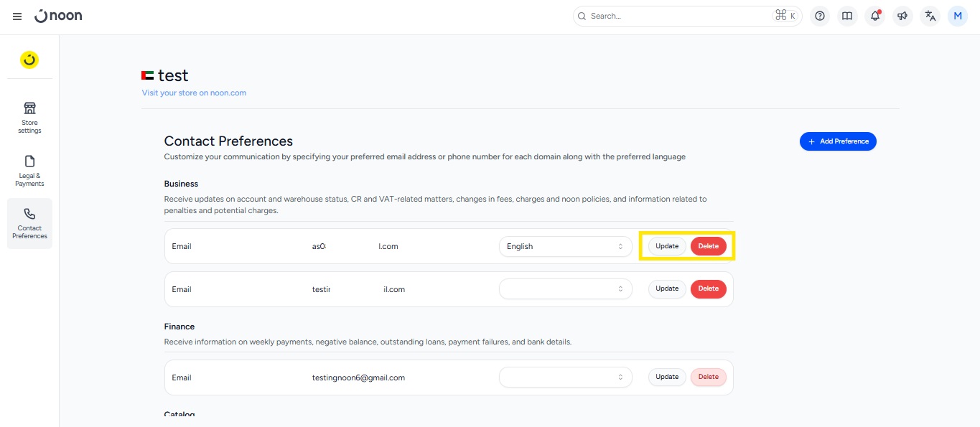The width and height of the screenshot is (980, 427).
Task: View notifications via bell icon
Action: 874,16
